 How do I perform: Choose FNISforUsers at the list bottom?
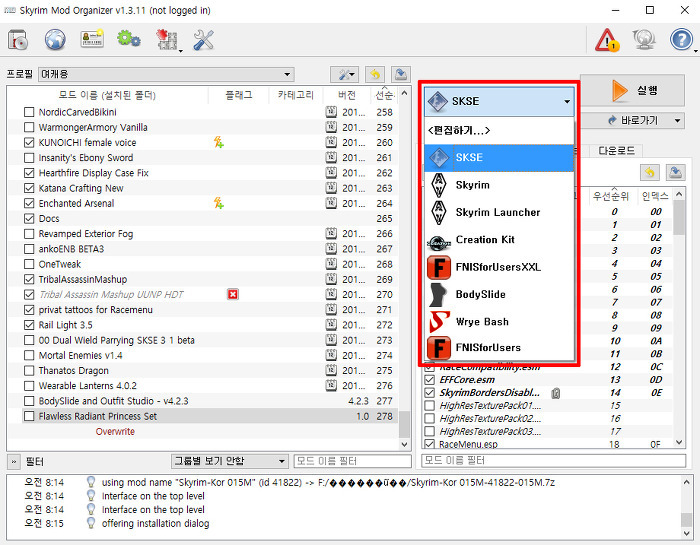499,348
